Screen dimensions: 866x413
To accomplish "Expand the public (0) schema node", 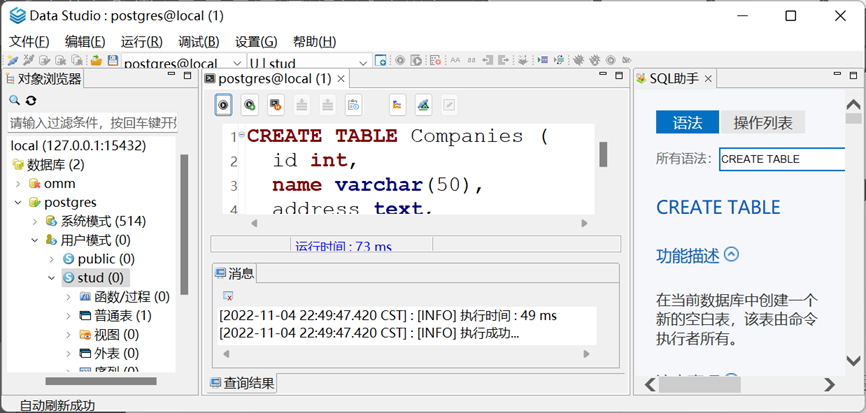I will click(x=51, y=259).
